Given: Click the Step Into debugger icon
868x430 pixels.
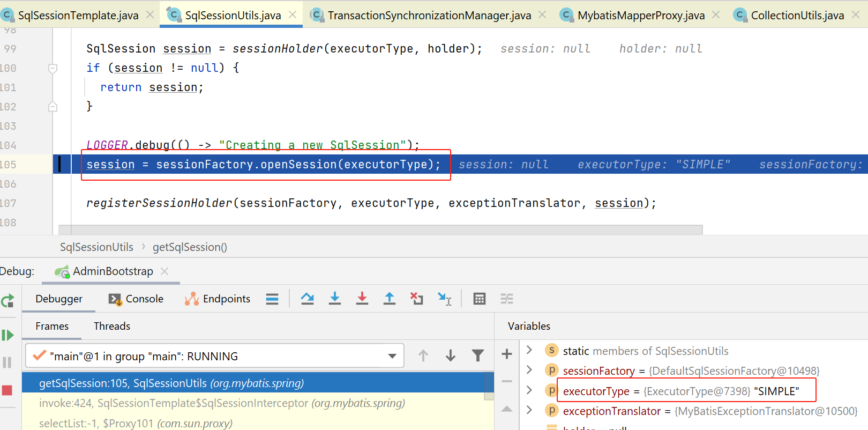Looking at the screenshot, I should tap(335, 299).
